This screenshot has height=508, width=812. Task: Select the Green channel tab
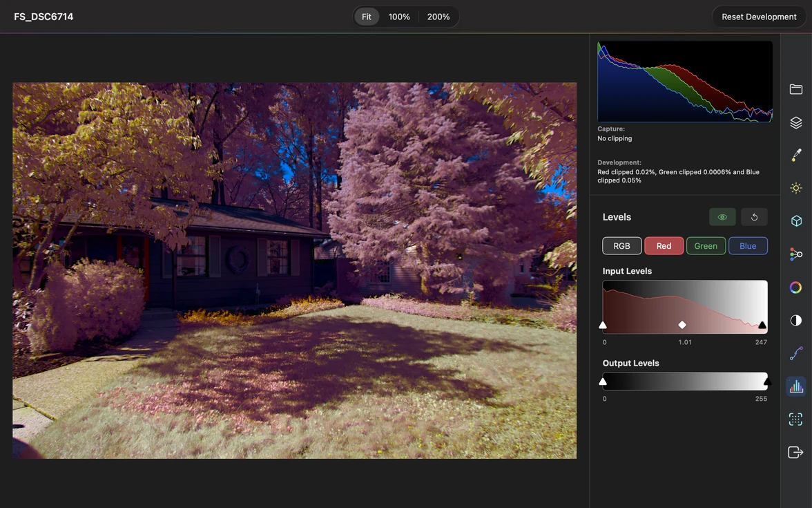706,246
